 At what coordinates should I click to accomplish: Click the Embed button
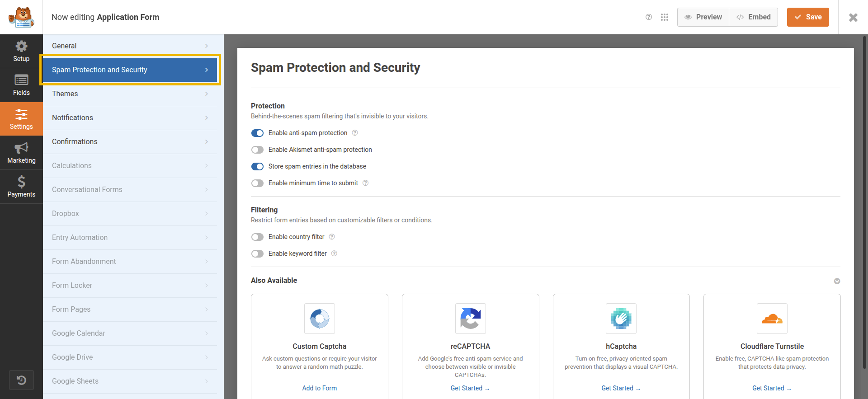(x=753, y=17)
